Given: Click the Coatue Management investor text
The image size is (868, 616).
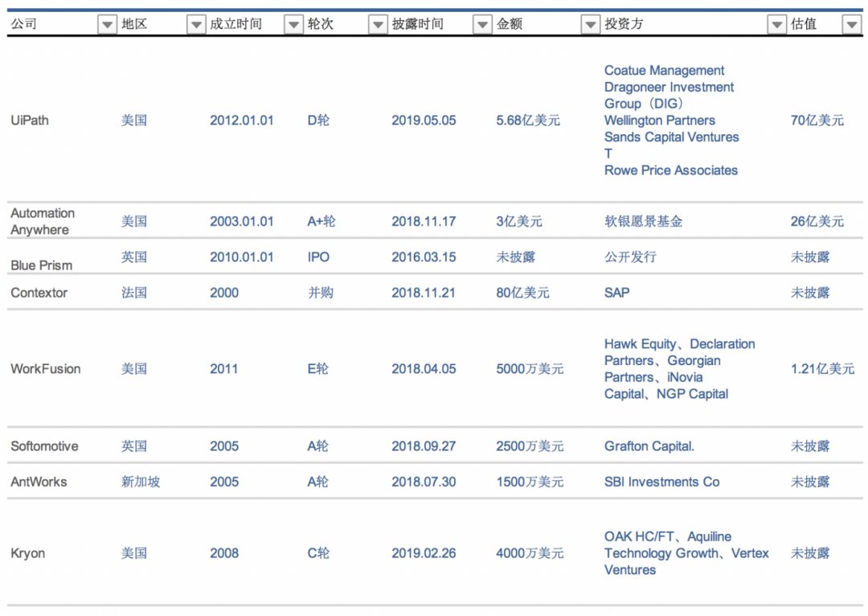Looking at the screenshot, I should [665, 70].
